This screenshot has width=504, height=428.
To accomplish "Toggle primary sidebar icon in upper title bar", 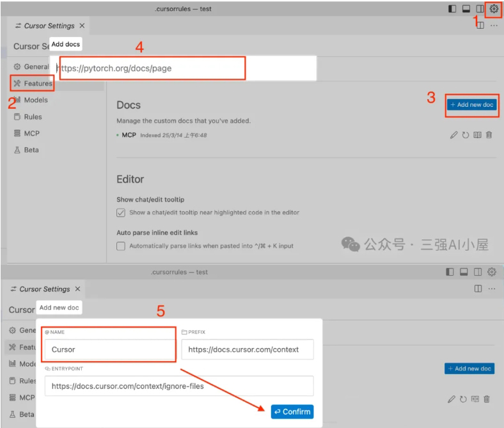I will pos(453,9).
